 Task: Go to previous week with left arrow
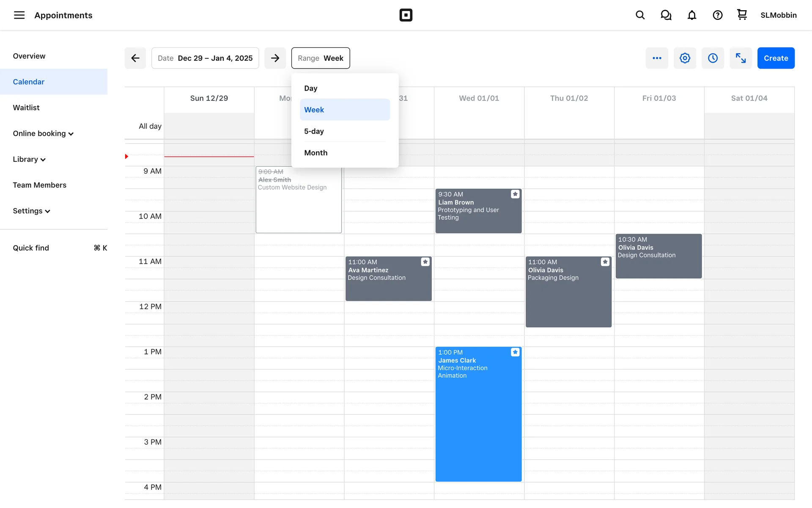pos(135,58)
